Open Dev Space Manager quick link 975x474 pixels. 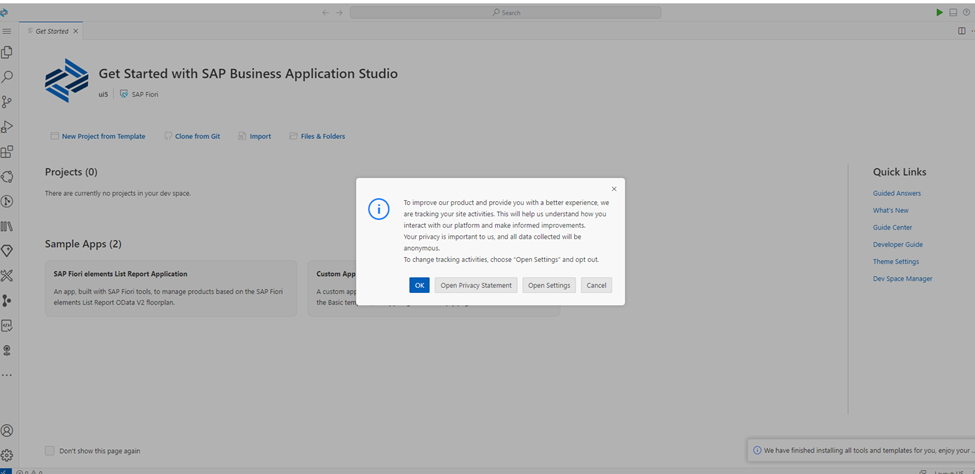click(x=902, y=279)
